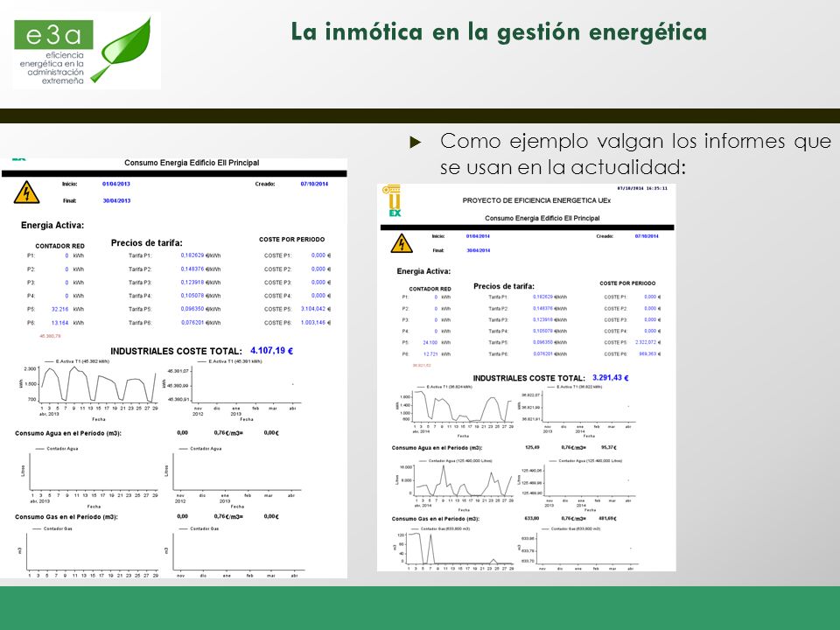This screenshot has height=630, width=840.
Task: Click 'CONTADOR RED' in the left report
Action: [x=60, y=246]
